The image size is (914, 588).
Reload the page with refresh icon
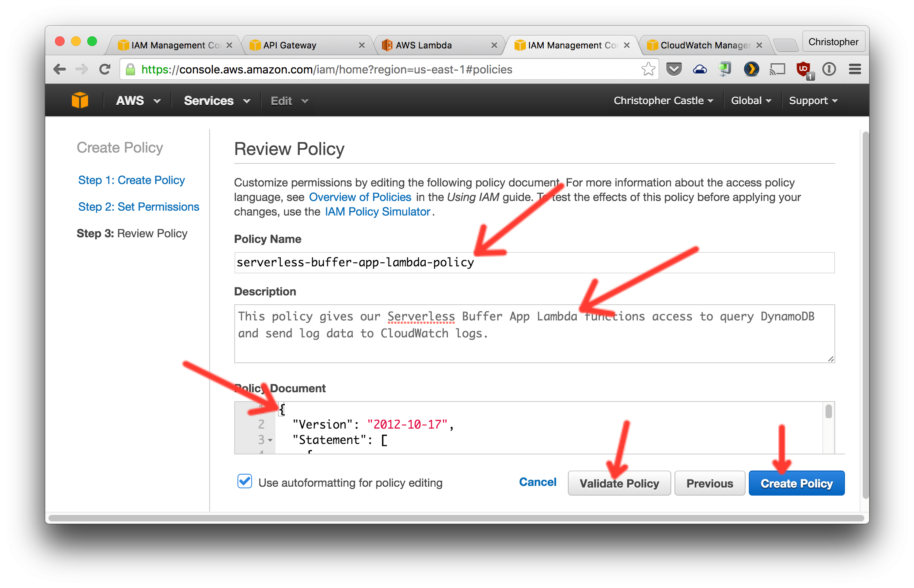pyautogui.click(x=105, y=69)
